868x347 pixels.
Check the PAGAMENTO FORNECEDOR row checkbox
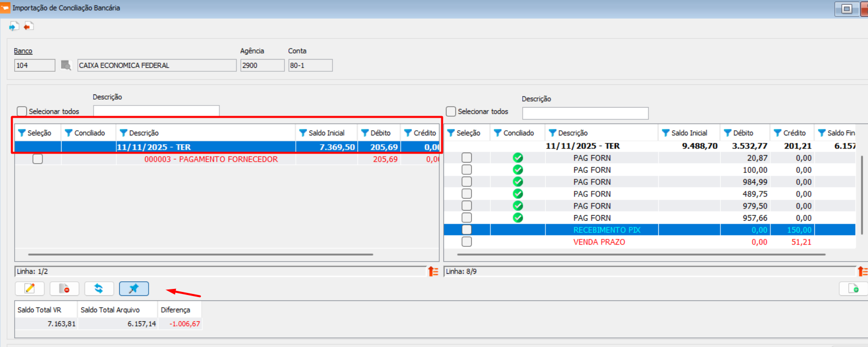point(37,159)
